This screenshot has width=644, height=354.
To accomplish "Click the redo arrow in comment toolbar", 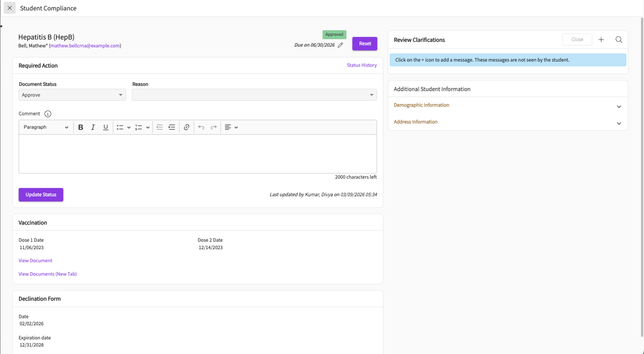I will coord(213,127).
